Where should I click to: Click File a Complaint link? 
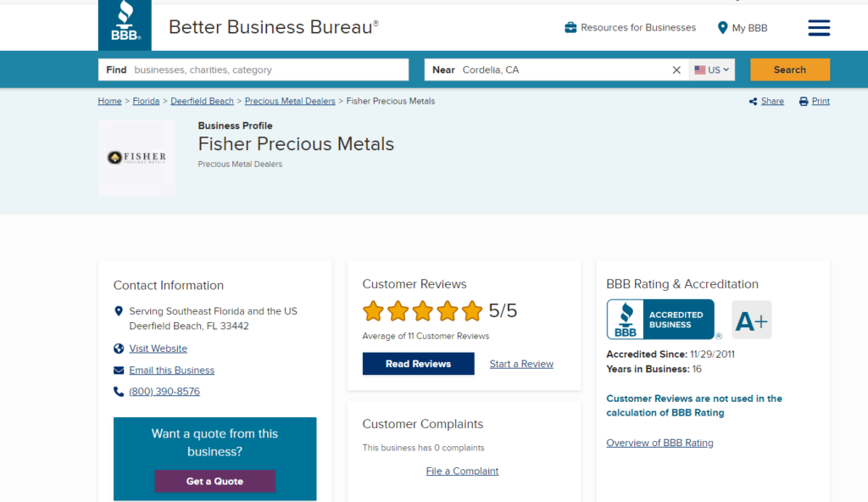point(462,471)
